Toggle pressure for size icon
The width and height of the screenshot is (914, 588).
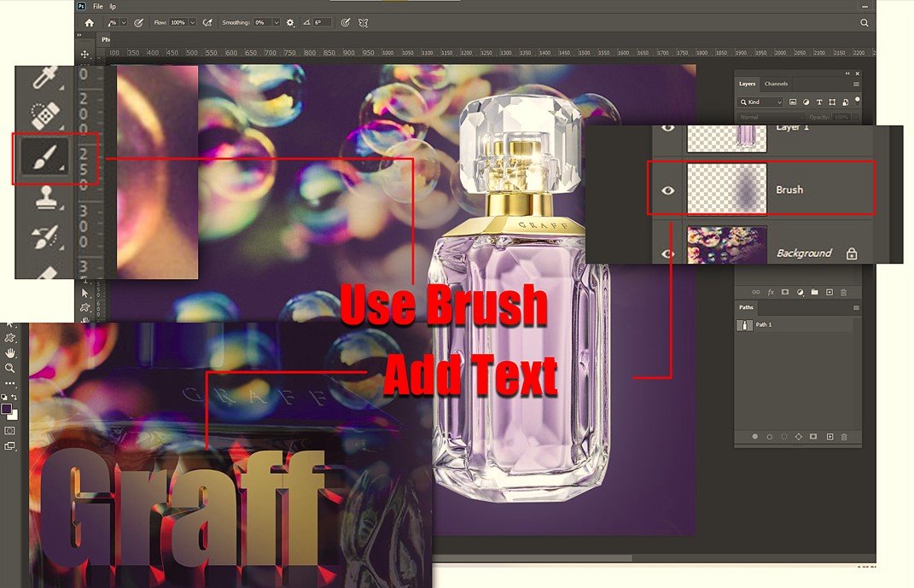point(346,23)
